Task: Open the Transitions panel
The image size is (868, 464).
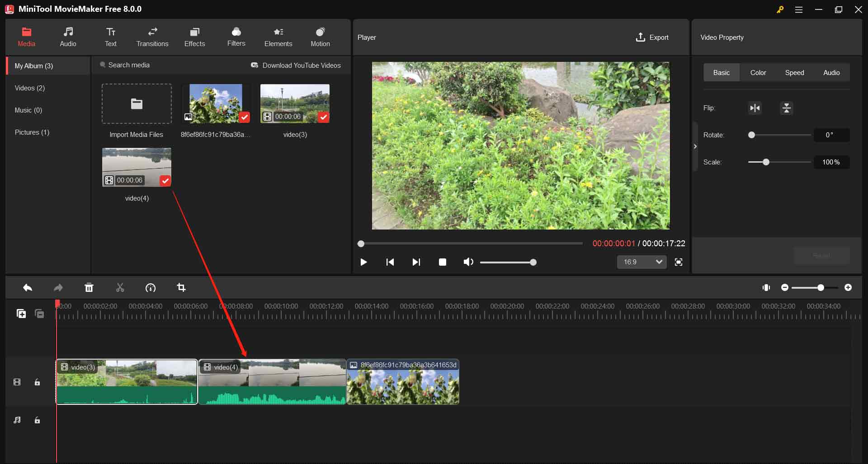Action: 152,37
